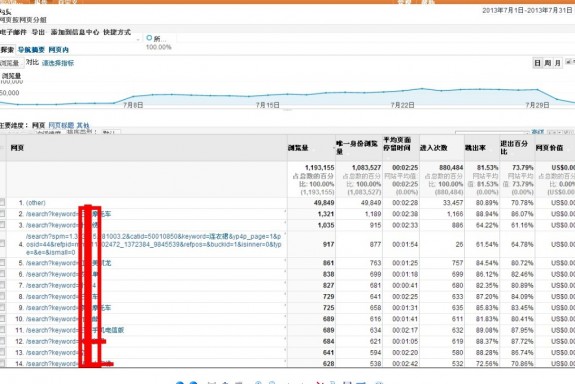Click the chart resize handle below the graph
Image resolution: width=575 pixels, height=384 pixels.
click(x=288, y=110)
